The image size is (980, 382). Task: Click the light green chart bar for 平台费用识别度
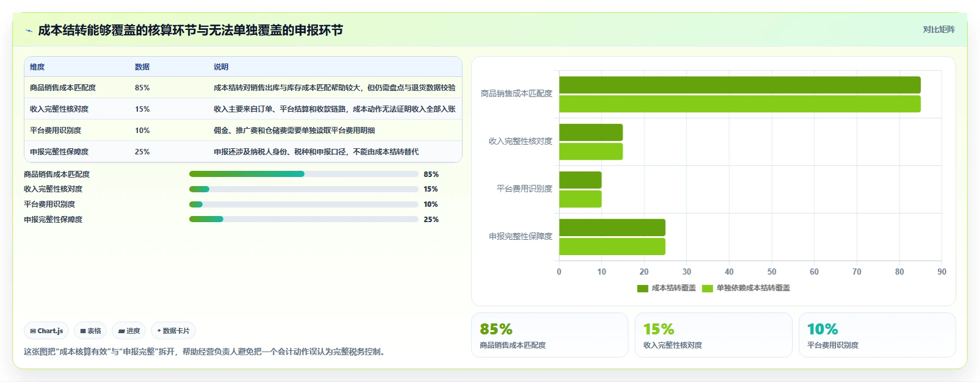[x=580, y=199]
